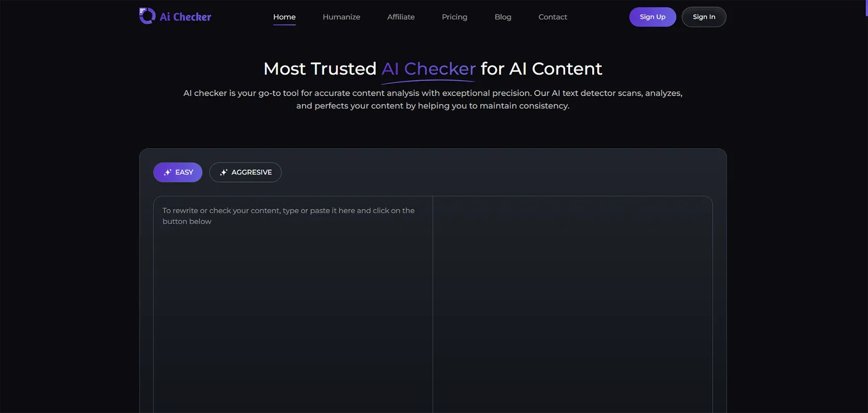Viewport: 868px width, 413px height.
Task: Go to the Home nav tab
Action: pyautogui.click(x=284, y=17)
